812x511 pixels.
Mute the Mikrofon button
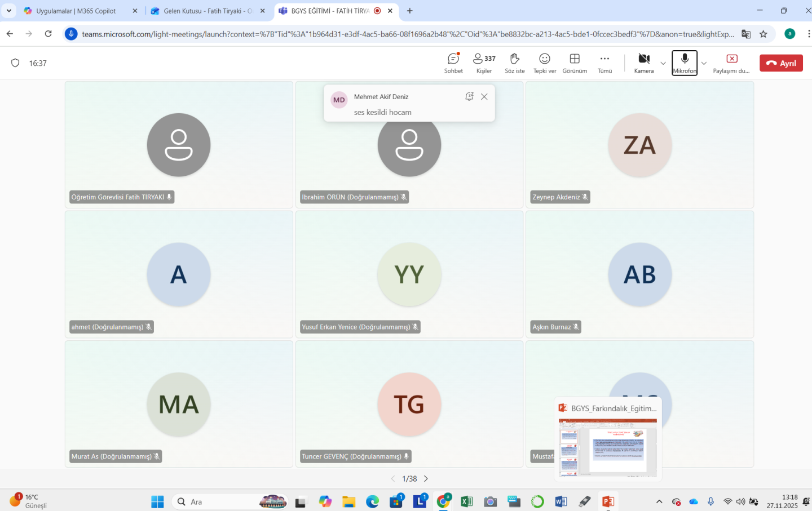[684, 63]
